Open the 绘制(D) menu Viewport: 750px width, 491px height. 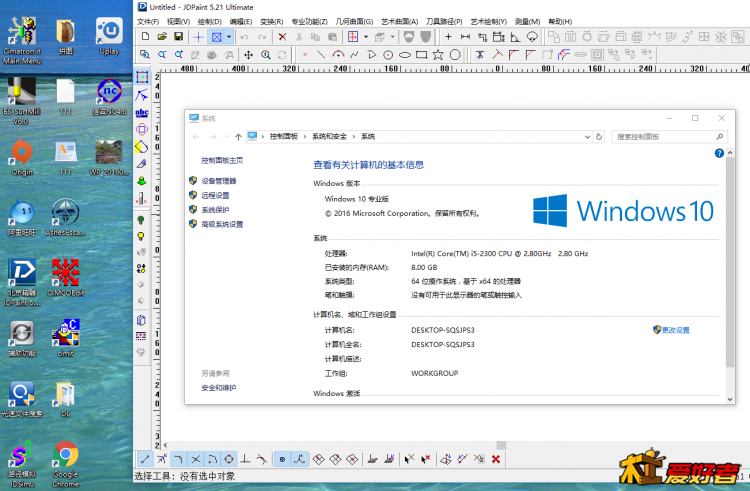[x=210, y=22]
